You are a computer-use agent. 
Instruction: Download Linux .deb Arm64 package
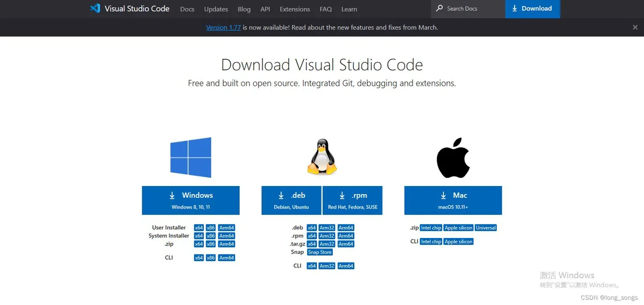click(x=346, y=228)
